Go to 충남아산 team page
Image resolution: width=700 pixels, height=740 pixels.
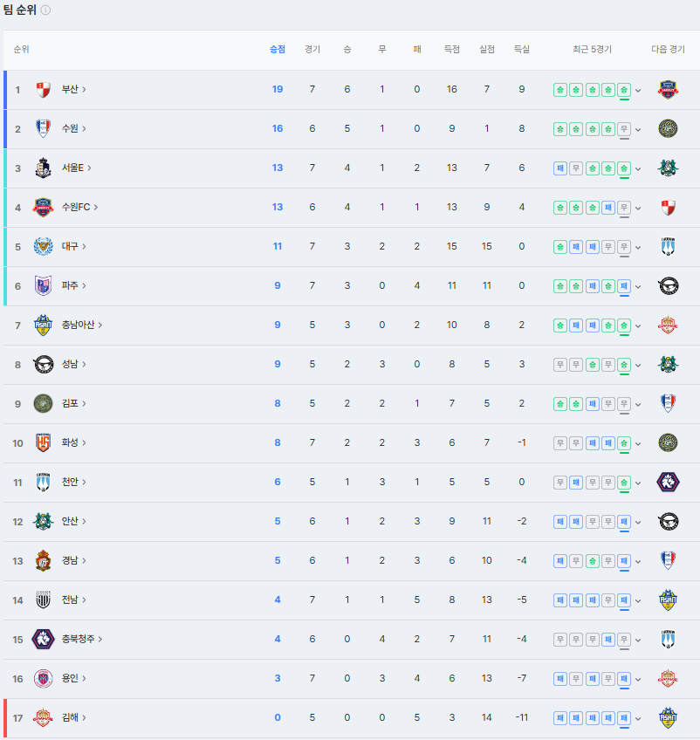click(x=82, y=325)
